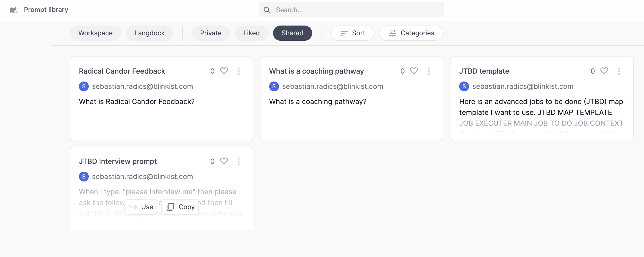Click the avatar on Radical Candor Feedback card
This screenshot has height=257, width=644.
pyautogui.click(x=84, y=86)
